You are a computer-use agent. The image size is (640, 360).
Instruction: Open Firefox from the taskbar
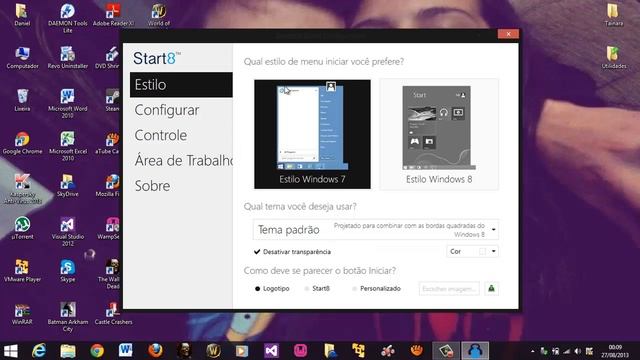click(x=155, y=351)
